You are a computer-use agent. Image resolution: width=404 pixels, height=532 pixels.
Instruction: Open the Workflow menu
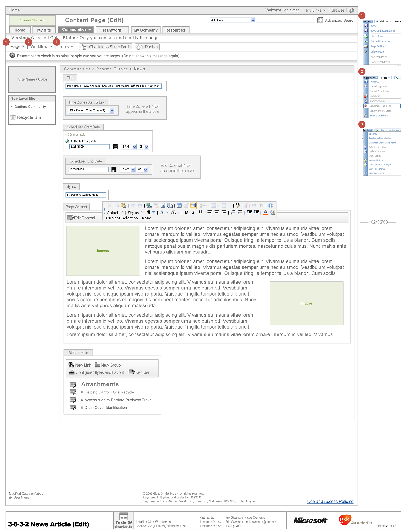click(x=41, y=47)
